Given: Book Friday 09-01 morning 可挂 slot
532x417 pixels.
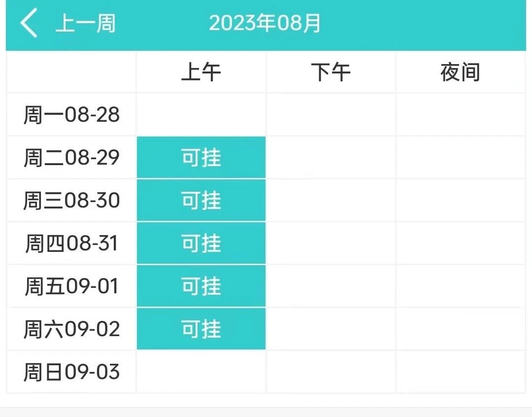Looking at the screenshot, I should [x=201, y=286].
